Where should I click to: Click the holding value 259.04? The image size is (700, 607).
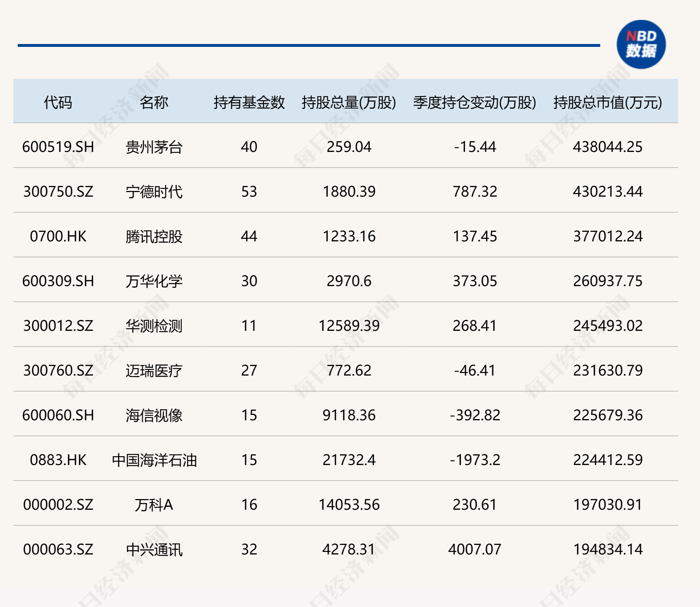pos(349,147)
